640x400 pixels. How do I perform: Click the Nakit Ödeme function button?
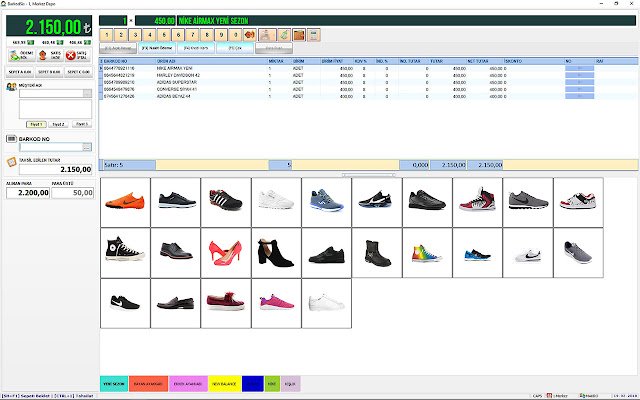[157, 48]
